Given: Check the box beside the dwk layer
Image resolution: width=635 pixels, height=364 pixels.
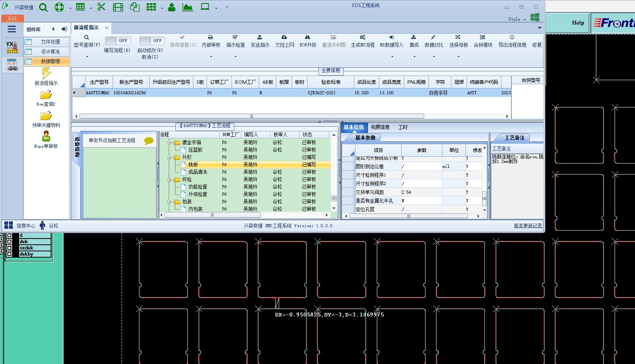Looking at the screenshot, I should coord(9,242).
